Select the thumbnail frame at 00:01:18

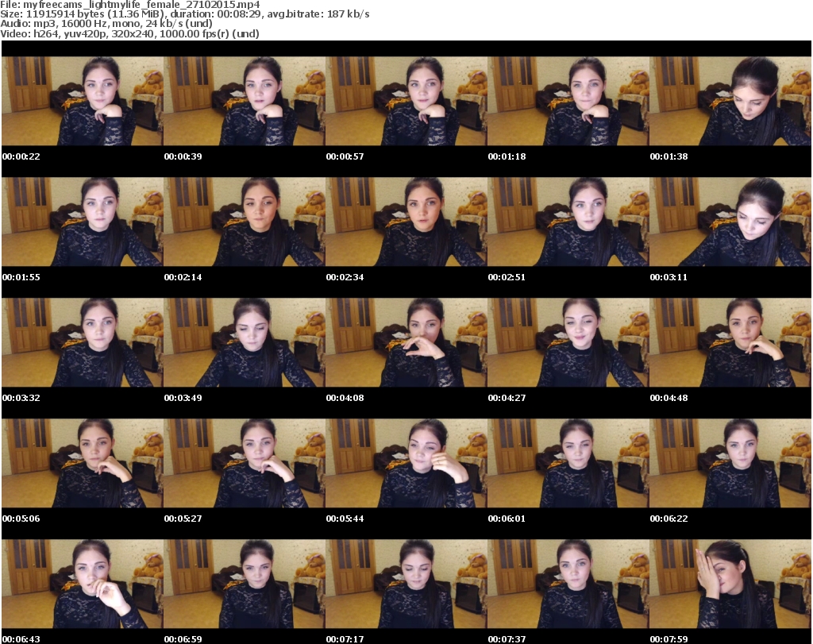[x=568, y=101]
